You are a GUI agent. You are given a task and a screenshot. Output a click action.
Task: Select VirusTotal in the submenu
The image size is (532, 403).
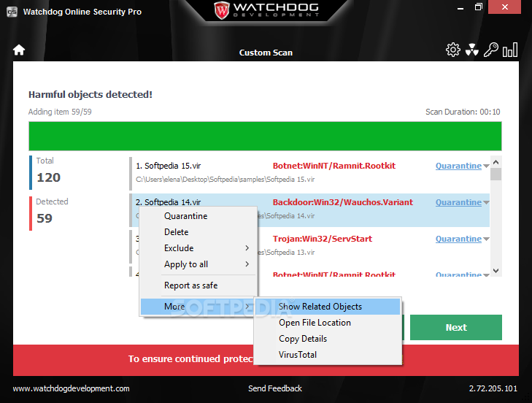click(x=328, y=355)
